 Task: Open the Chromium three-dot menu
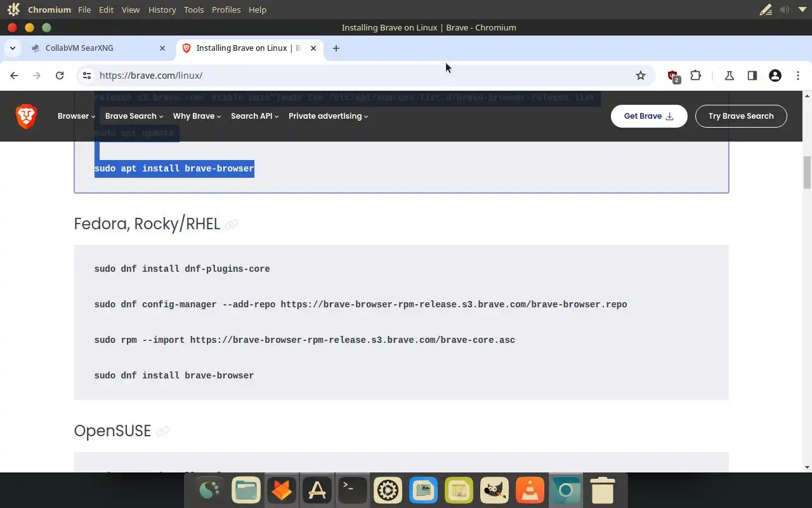(x=798, y=76)
